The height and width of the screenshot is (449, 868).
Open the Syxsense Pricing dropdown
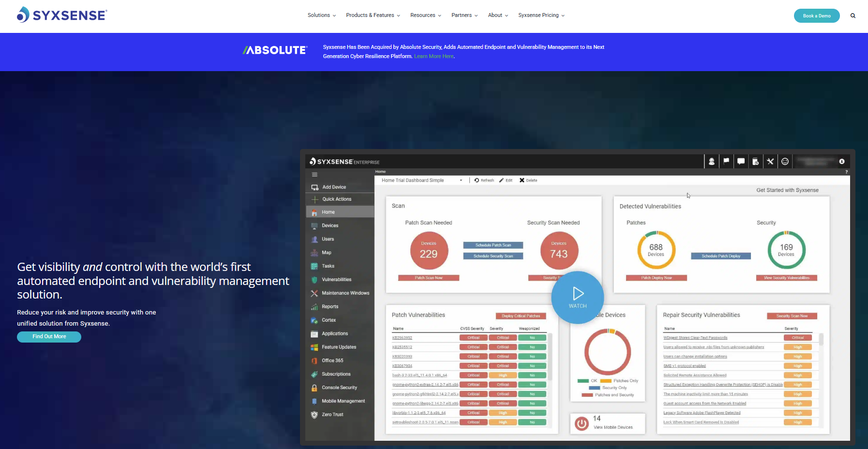coord(541,15)
